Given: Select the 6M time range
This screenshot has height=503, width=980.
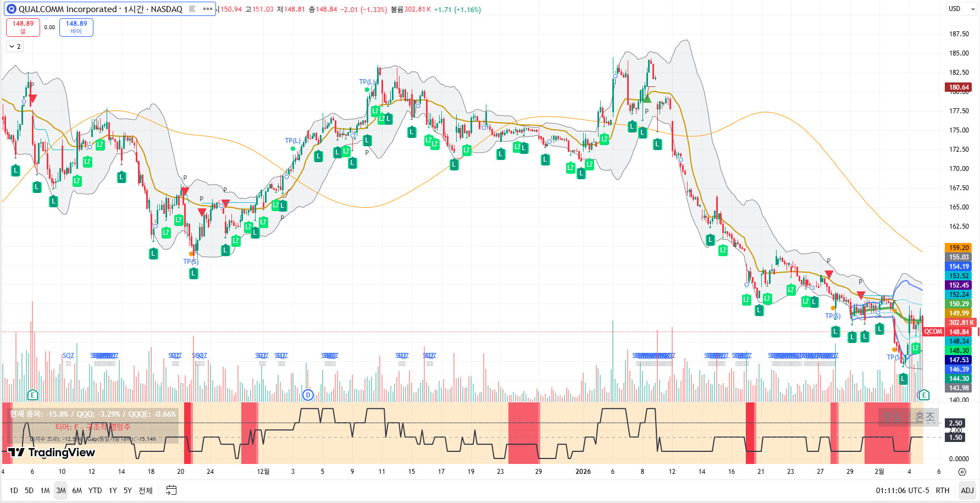Looking at the screenshot, I should 77,490.
